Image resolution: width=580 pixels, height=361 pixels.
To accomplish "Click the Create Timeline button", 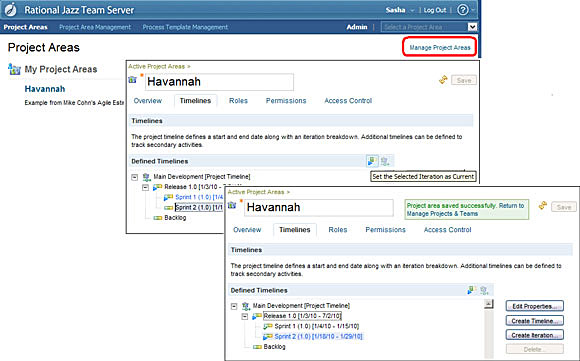I will tap(535, 321).
